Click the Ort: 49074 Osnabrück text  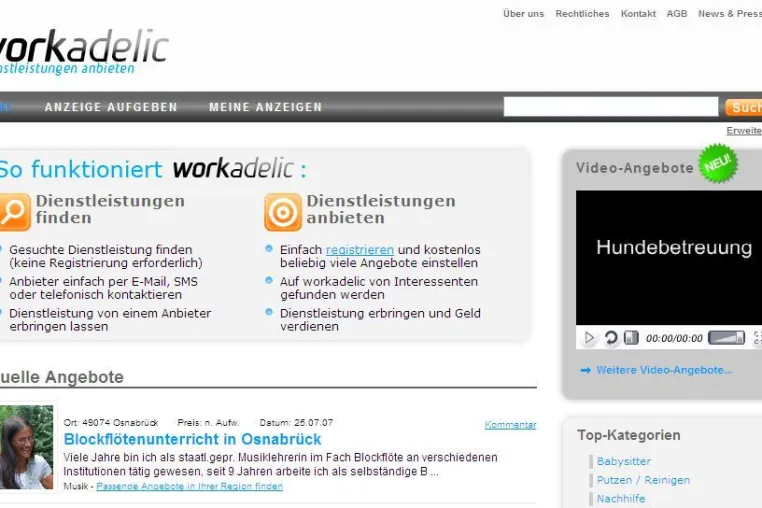pos(111,422)
